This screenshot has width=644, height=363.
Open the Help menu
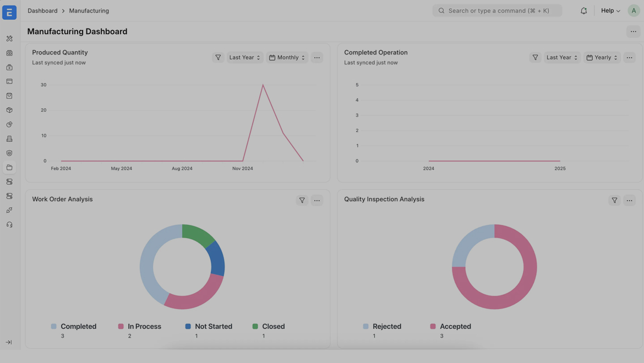pos(610,10)
